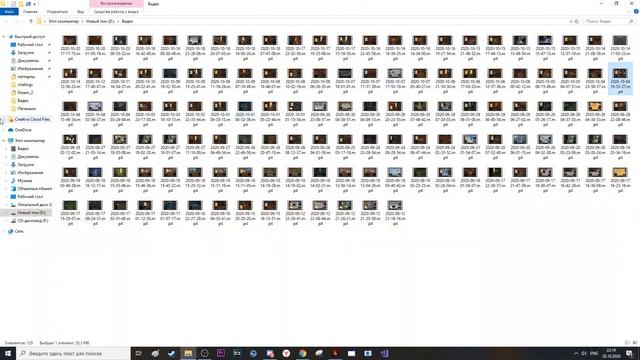Click the Up one level arrow
640x360 pixels.
[x=31, y=21]
